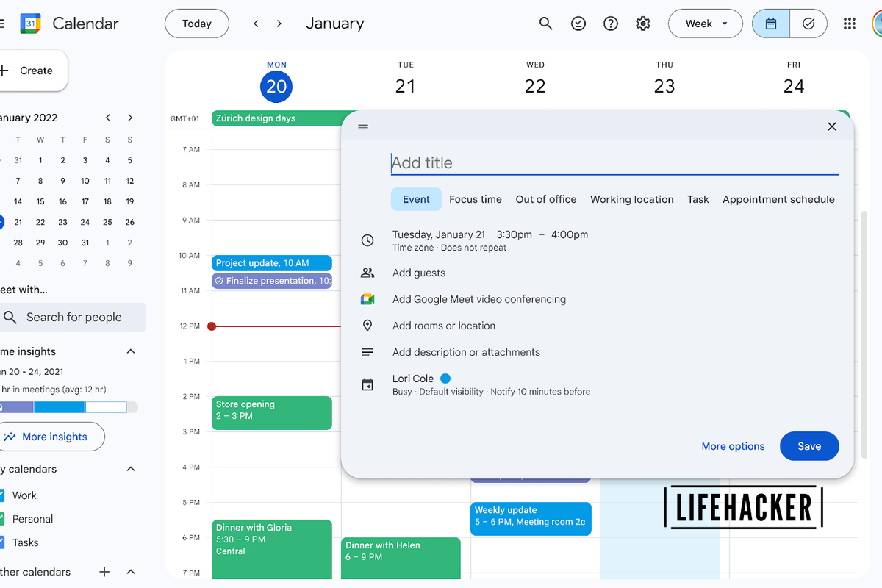
Task: Select the Appointment schedule tab
Action: (778, 199)
